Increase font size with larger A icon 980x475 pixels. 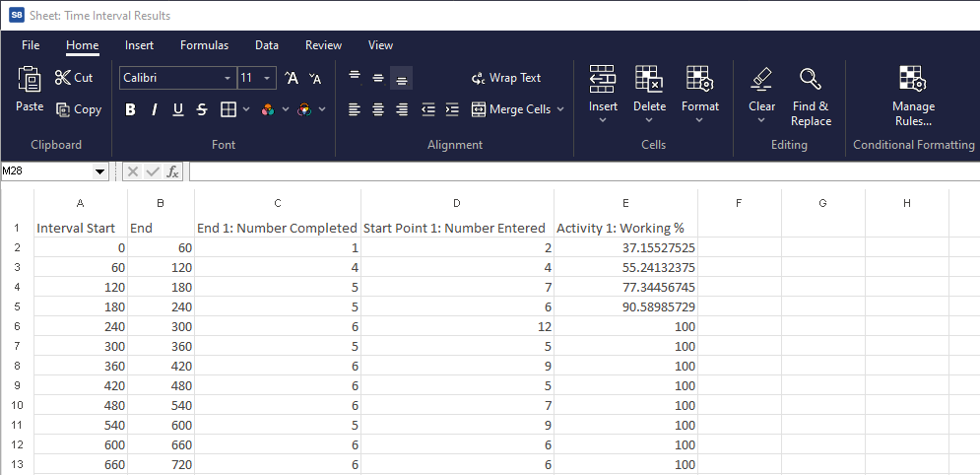pos(292,78)
